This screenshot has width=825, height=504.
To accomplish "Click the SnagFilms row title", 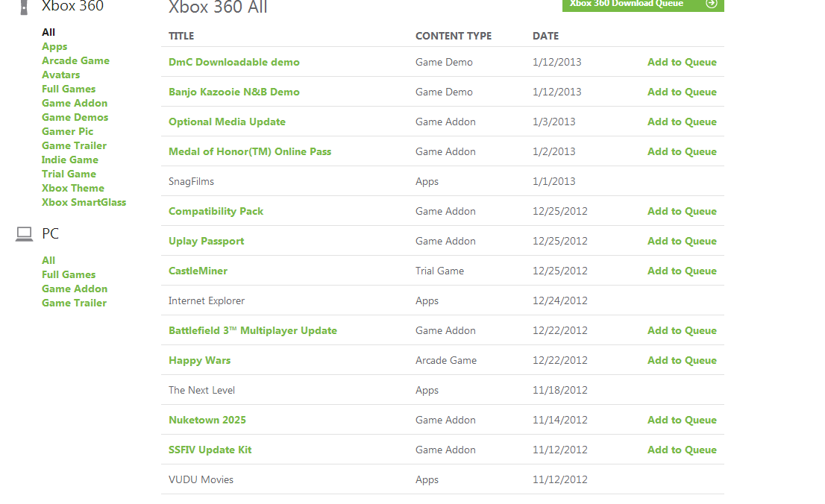I will tap(191, 181).
